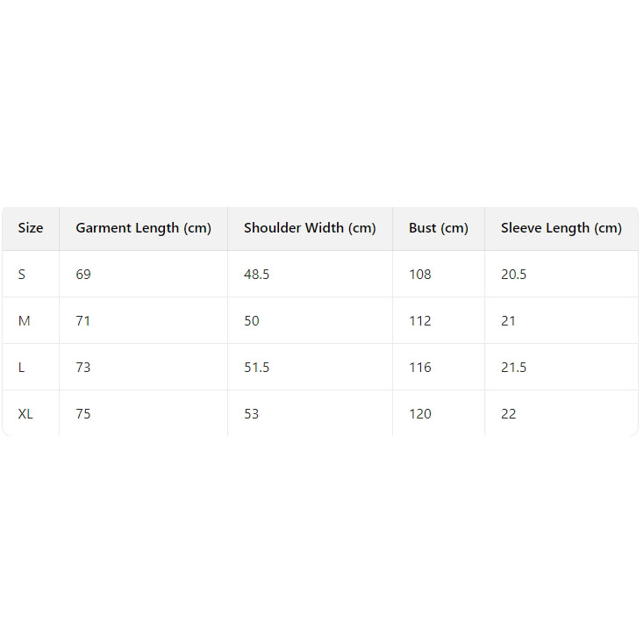The image size is (644, 644).
Task: Click garment length value 69
Action: point(83,275)
